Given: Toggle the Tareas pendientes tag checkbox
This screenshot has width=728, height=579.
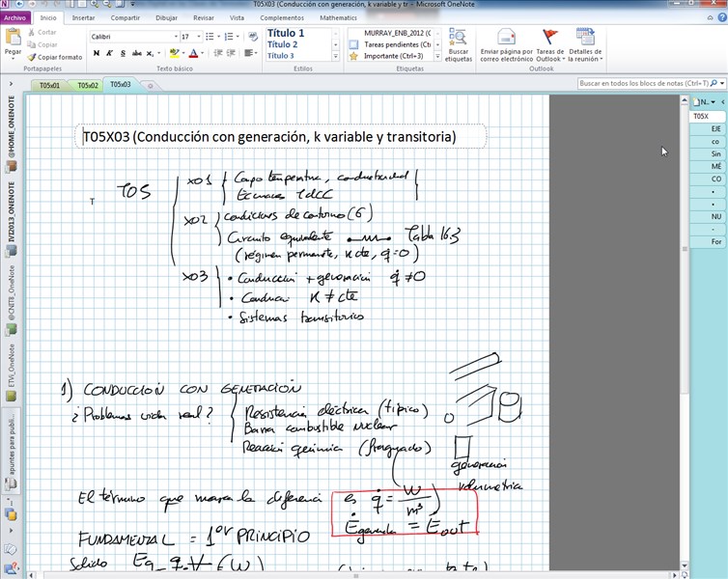Looking at the screenshot, I should (x=353, y=44).
